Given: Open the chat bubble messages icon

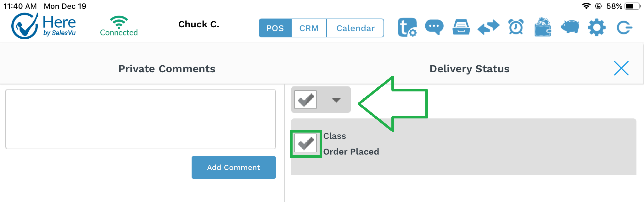Looking at the screenshot, I should tap(434, 27).
